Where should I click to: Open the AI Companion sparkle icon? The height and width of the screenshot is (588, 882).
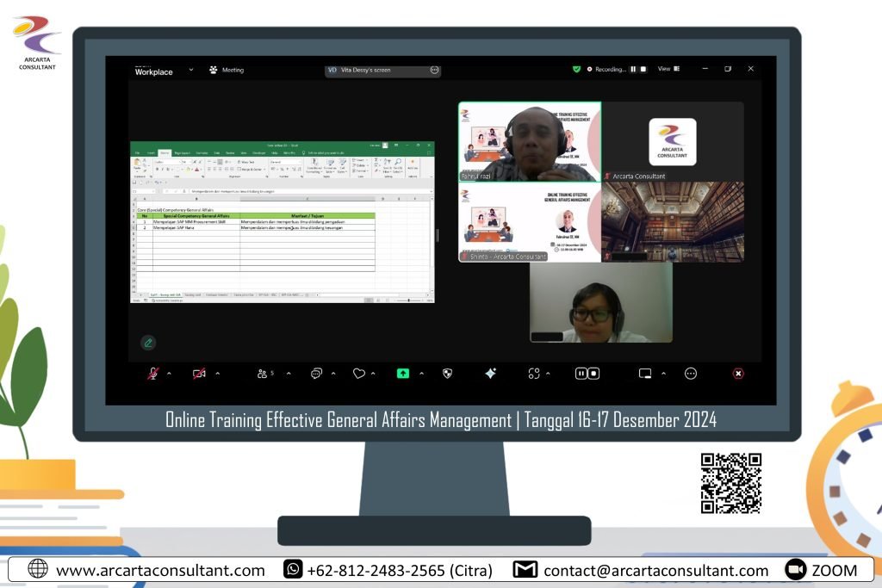point(490,374)
